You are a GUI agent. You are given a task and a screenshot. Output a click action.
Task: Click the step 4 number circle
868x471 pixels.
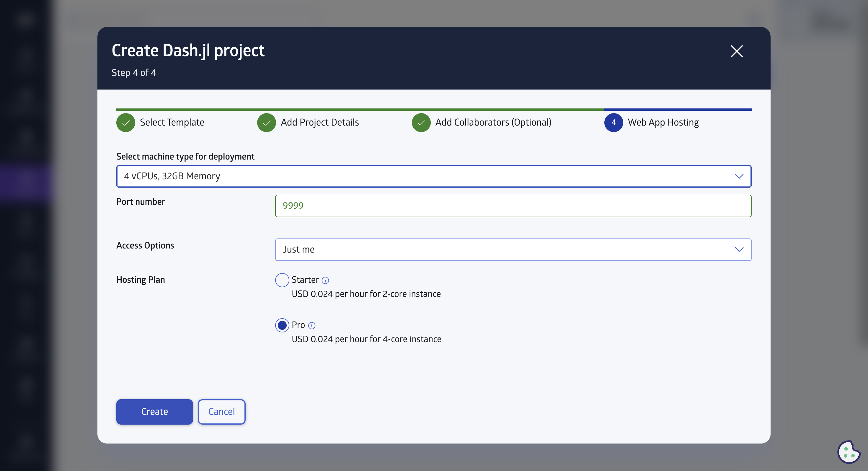click(613, 123)
